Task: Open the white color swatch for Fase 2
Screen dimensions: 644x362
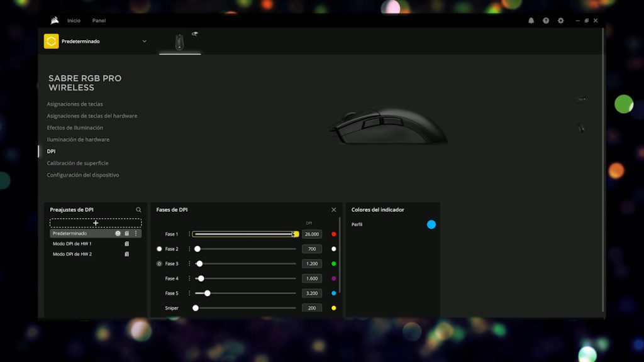Action: (333, 249)
